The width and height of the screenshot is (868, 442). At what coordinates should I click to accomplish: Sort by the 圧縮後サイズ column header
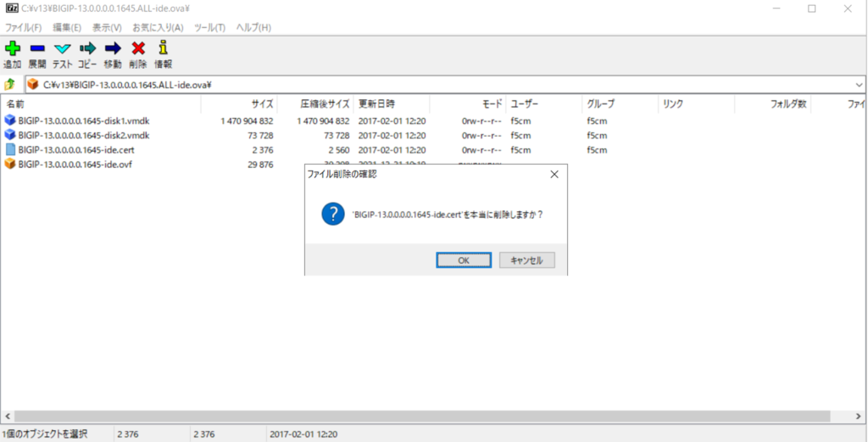click(315, 104)
